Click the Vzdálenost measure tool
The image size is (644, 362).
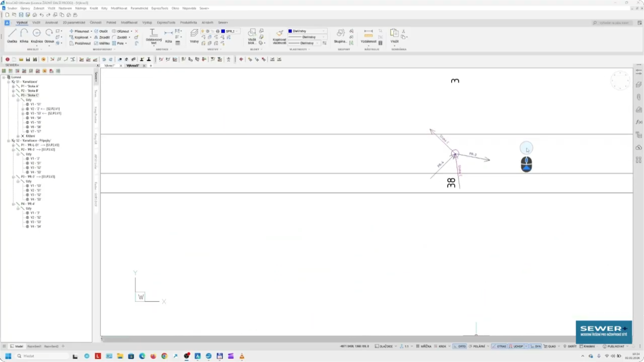point(368,35)
